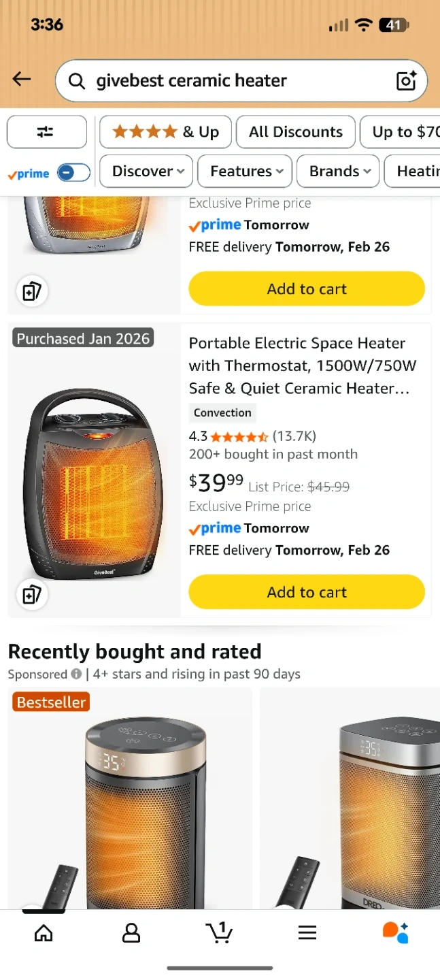The height and width of the screenshot is (980, 440).
Task: Open the hamburger menu icon
Action: pos(307,932)
